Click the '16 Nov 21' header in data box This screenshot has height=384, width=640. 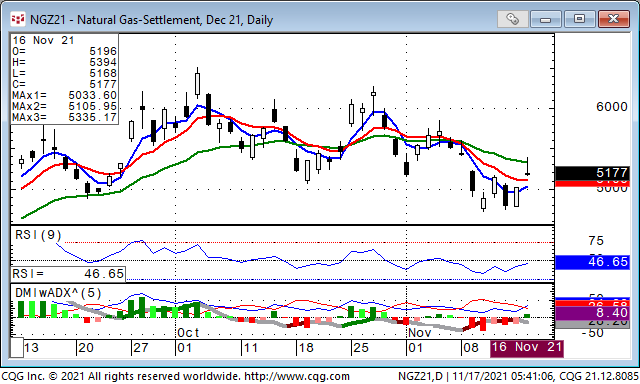coord(43,40)
